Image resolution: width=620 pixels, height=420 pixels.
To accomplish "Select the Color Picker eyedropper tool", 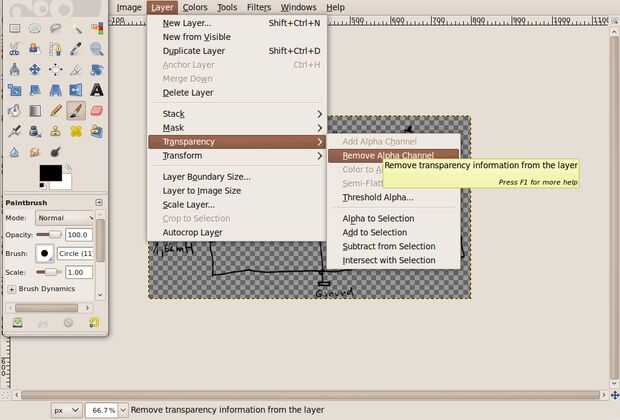I will [76, 49].
